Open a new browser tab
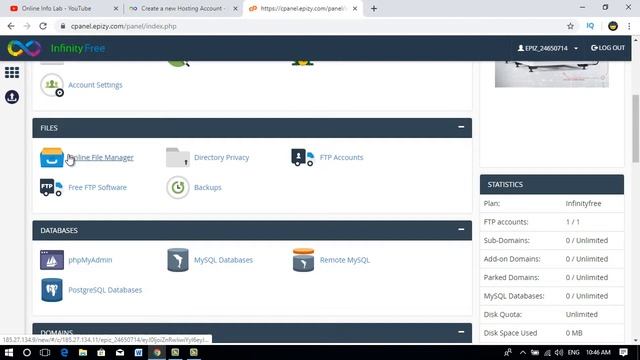This screenshot has height=360, width=640. 374,9
